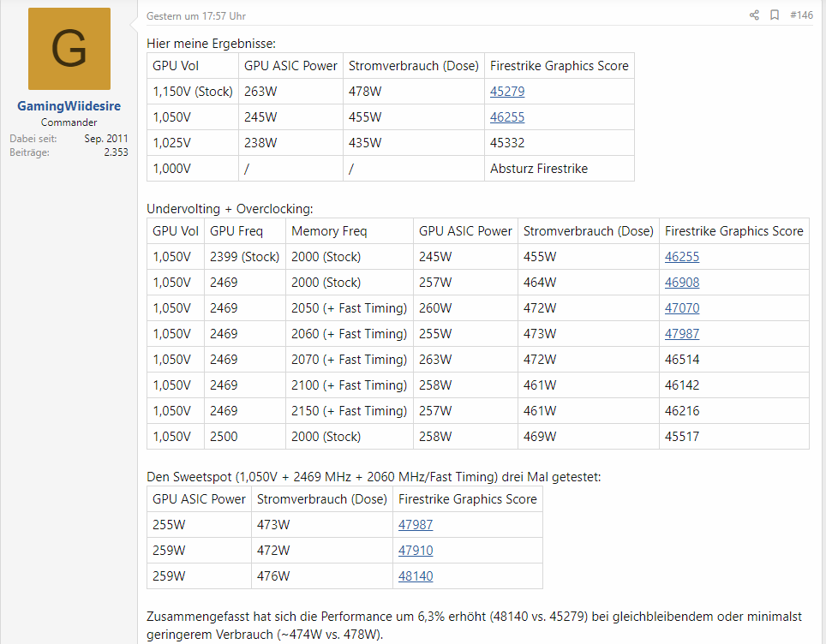Open the GamingWiidesire user profile
The image size is (826, 644).
69,106
